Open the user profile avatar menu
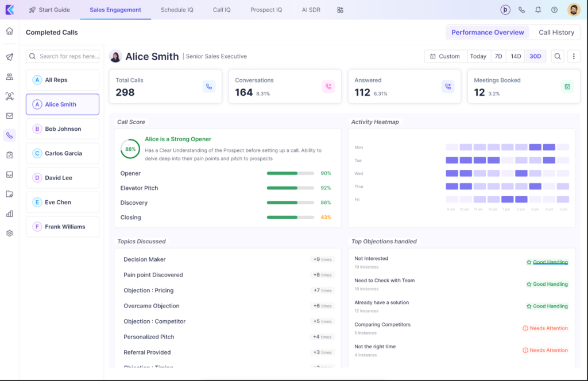This screenshot has width=588, height=381. coord(574,10)
